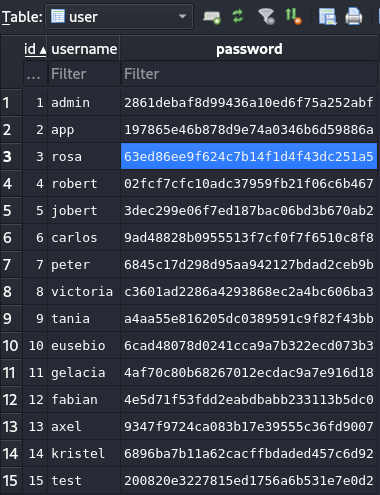Click the victoria username cell
This screenshot has height=495, width=380.
pos(84,292)
